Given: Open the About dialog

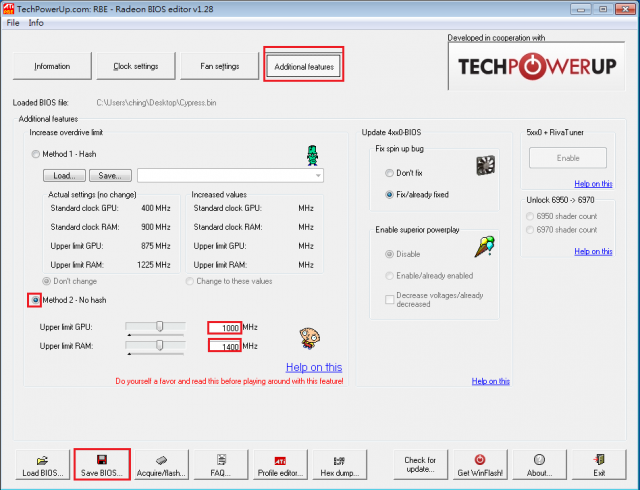Looking at the screenshot, I should 539,465.
